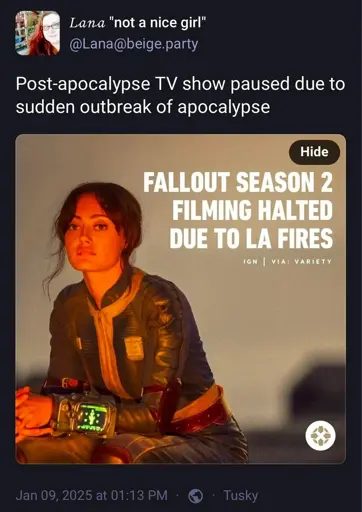Click the VIA: VARIETY credit text

tap(302, 262)
